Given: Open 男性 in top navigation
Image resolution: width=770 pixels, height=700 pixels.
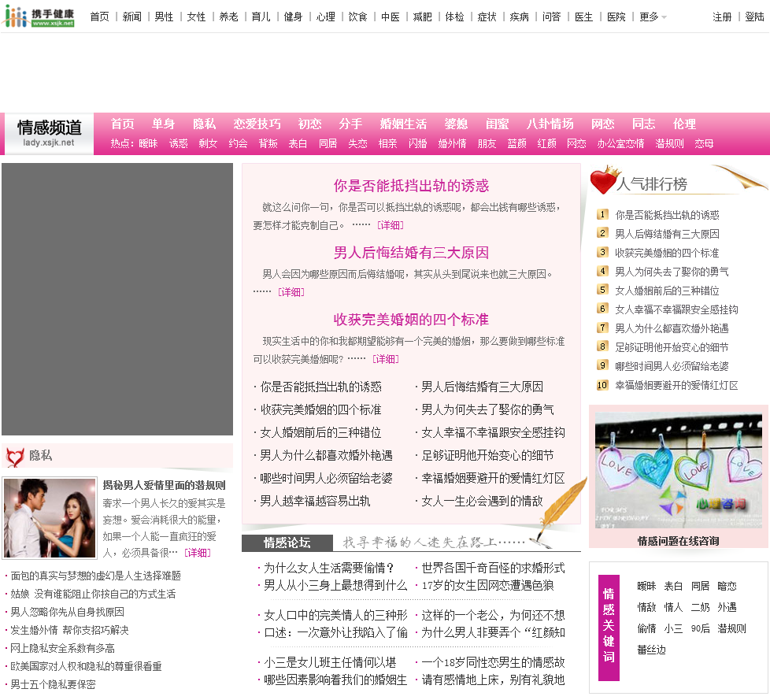Looking at the screenshot, I should pyautogui.click(x=164, y=17).
